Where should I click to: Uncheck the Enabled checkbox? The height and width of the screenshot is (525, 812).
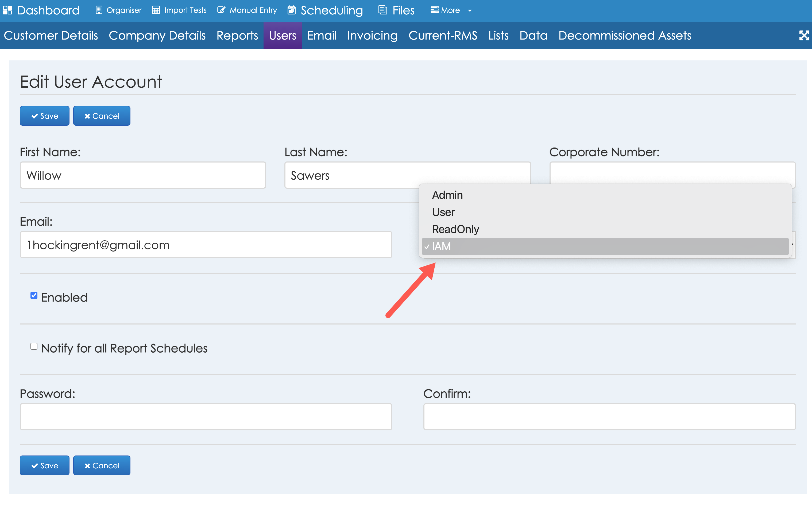[x=34, y=295]
